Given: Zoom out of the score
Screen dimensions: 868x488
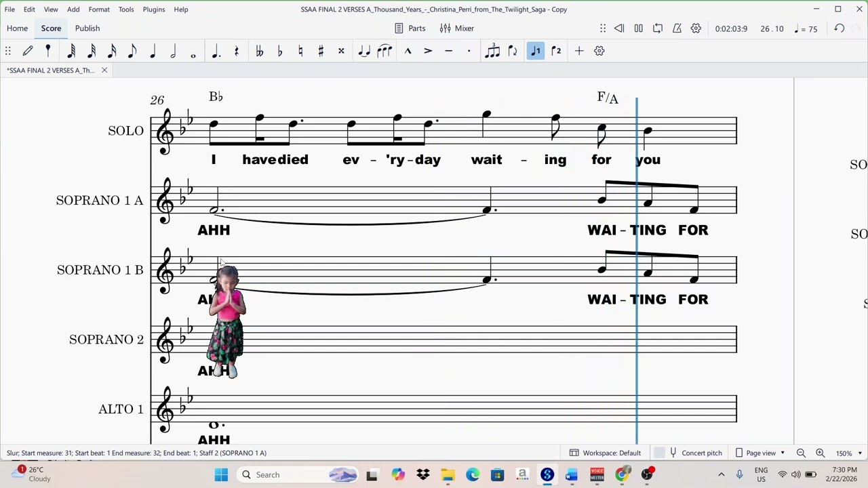Looking at the screenshot, I should coord(801,453).
